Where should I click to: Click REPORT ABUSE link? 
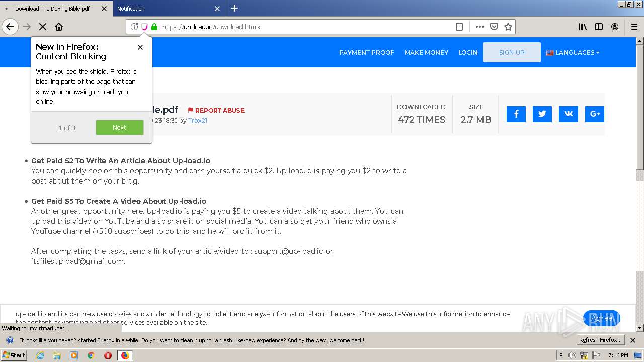[x=216, y=110]
